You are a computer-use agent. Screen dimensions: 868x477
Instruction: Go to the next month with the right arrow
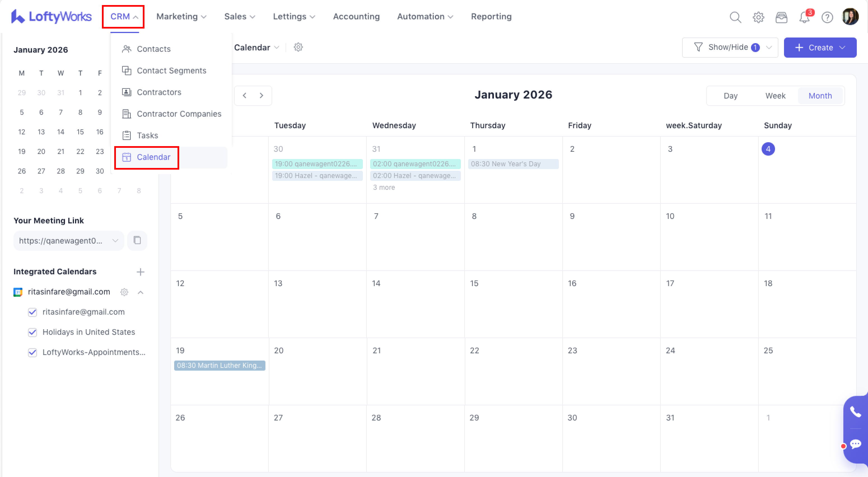pyautogui.click(x=262, y=96)
